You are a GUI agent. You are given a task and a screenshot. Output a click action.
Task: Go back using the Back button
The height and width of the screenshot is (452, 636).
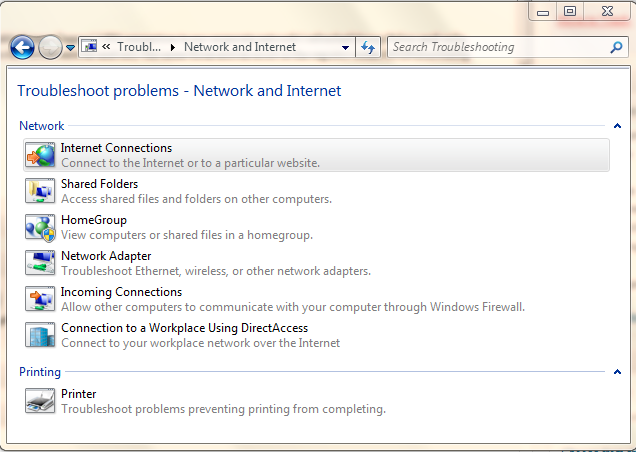point(22,47)
